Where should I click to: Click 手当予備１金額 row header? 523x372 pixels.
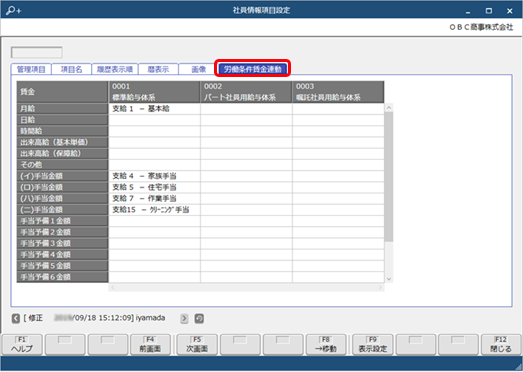[62, 221]
